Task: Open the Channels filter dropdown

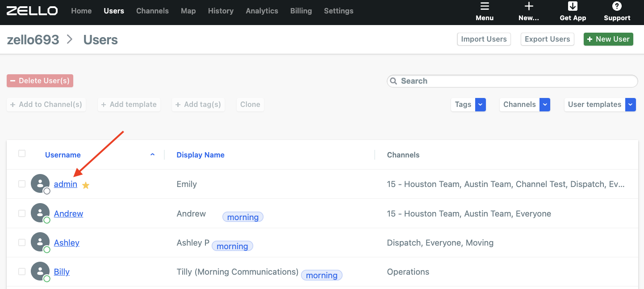Action: tap(544, 104)
